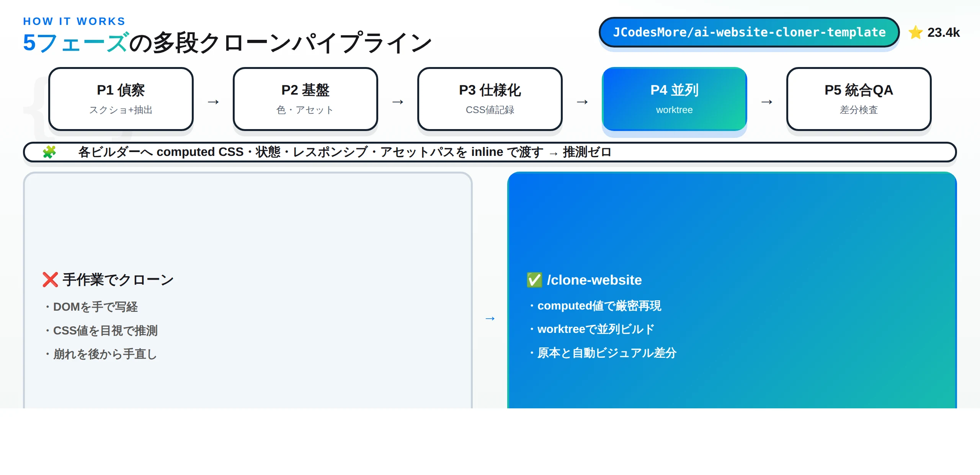Select the highlighted P4 並列 worktree card

[675, 99]
